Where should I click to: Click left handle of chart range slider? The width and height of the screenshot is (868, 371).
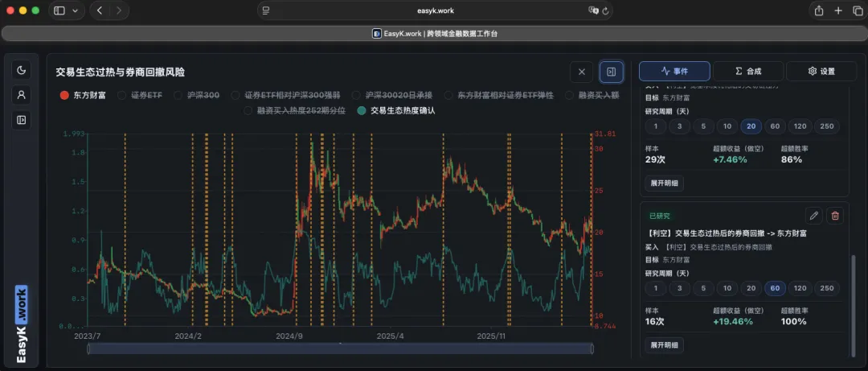[x=88, y=348]
